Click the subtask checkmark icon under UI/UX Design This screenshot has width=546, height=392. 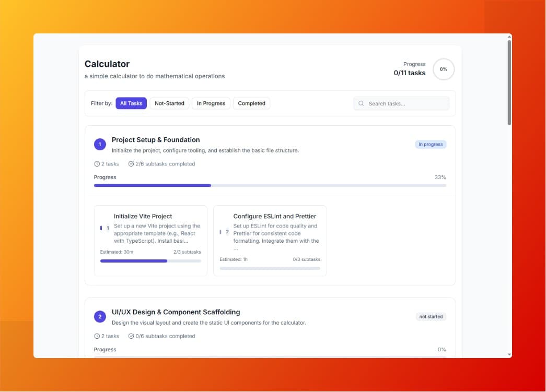point(131,336)
